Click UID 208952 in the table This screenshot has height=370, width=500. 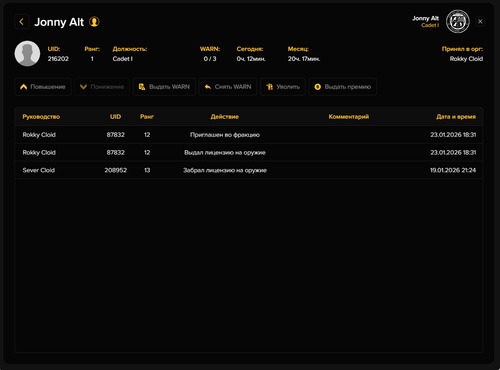pyautogui.click(x=116, y=170)
